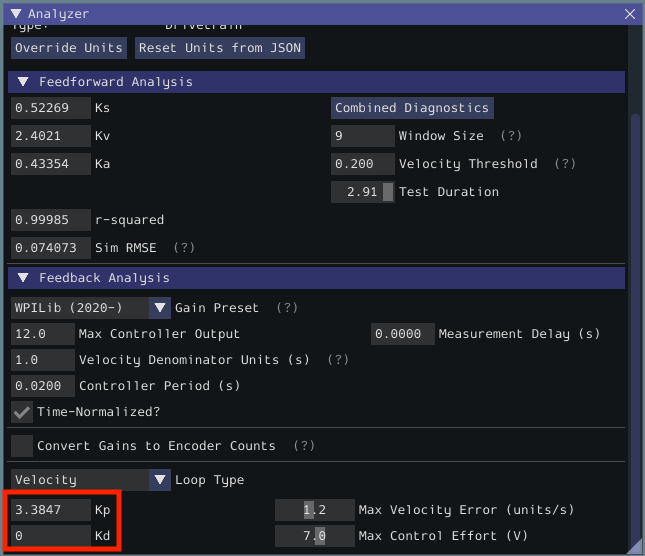Image resolution: width=645 pixels, height=556 pixels.
Task: Close the Analyzer window
Action: point(629,14)
